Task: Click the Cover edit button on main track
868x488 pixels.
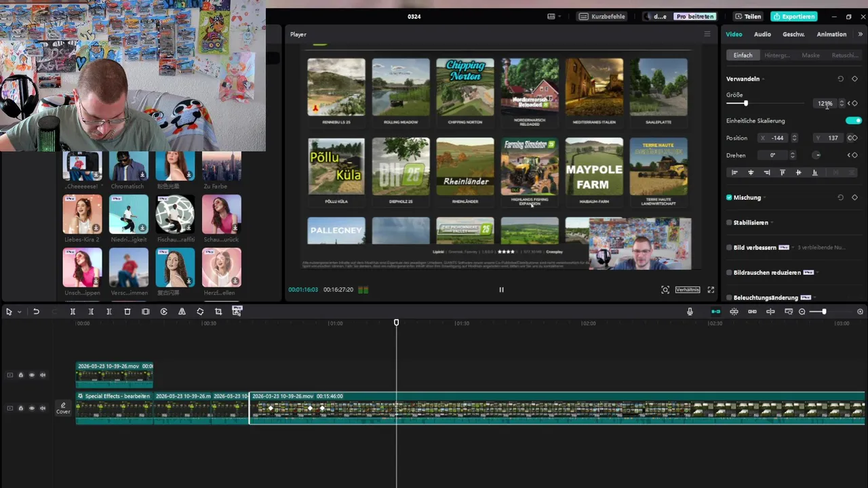Action: point(63,408)
